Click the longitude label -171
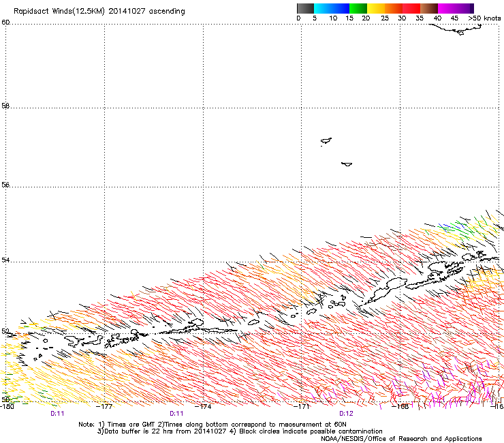Viewport: 504px width, 443px height. (x=302, y=406)
